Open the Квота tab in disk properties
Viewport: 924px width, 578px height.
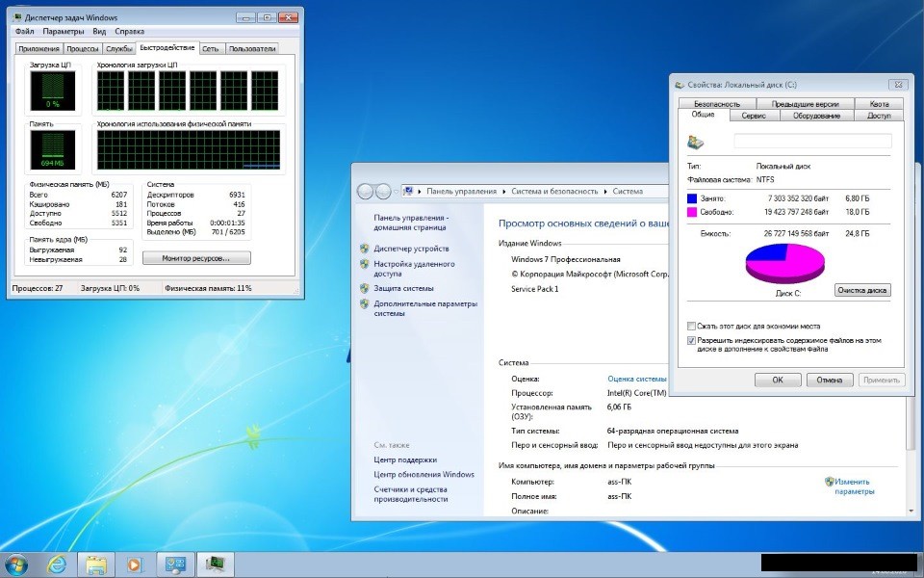879,104
